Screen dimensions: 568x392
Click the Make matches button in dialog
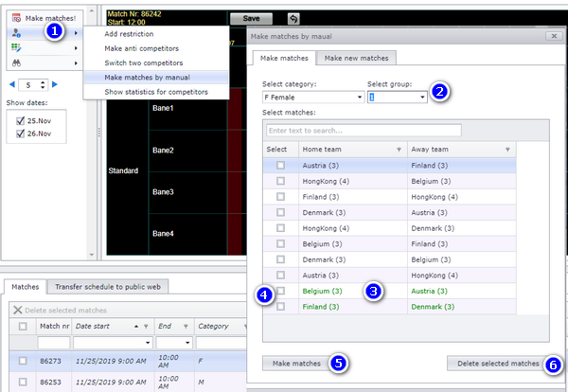pos(296,364)
